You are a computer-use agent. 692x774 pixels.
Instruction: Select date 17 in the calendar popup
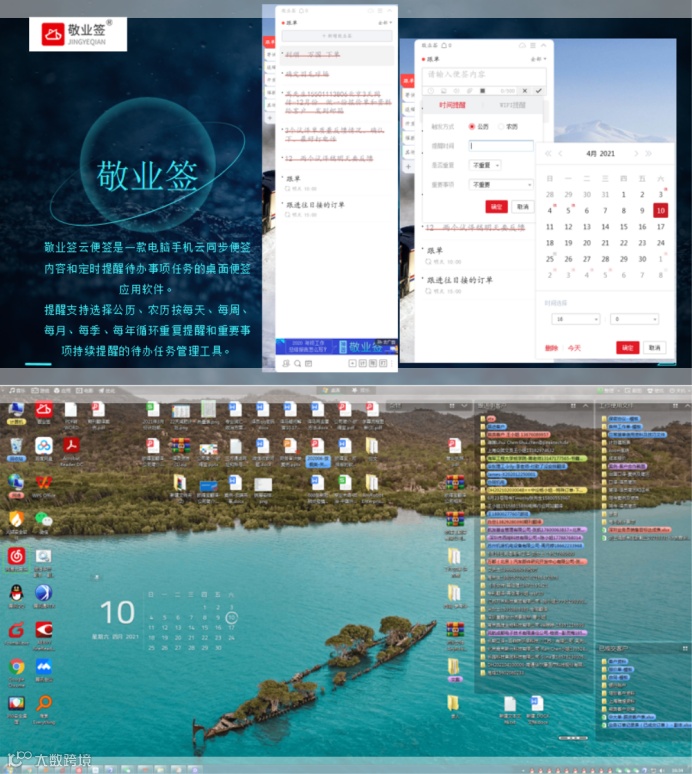coord(660,227)
